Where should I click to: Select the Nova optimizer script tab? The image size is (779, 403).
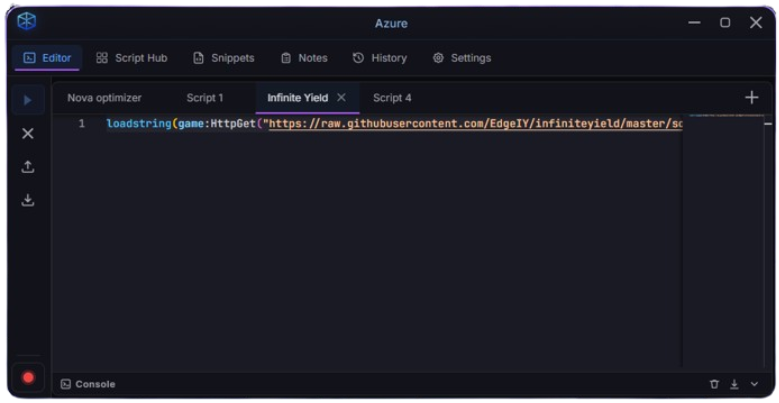click(104, 98)
